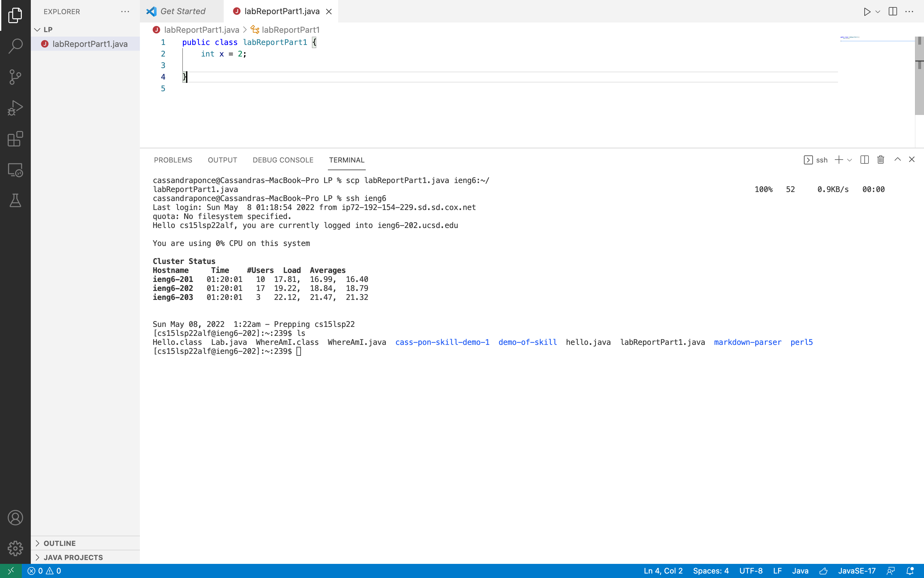Open the Explorer view icon
The image size is (924, 578).
[x=15, y=15]
